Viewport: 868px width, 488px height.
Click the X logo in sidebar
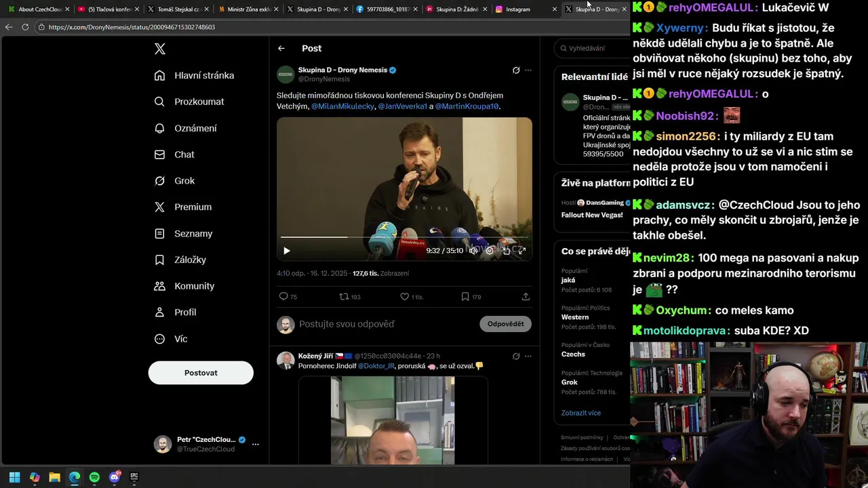tap(159, 49)
